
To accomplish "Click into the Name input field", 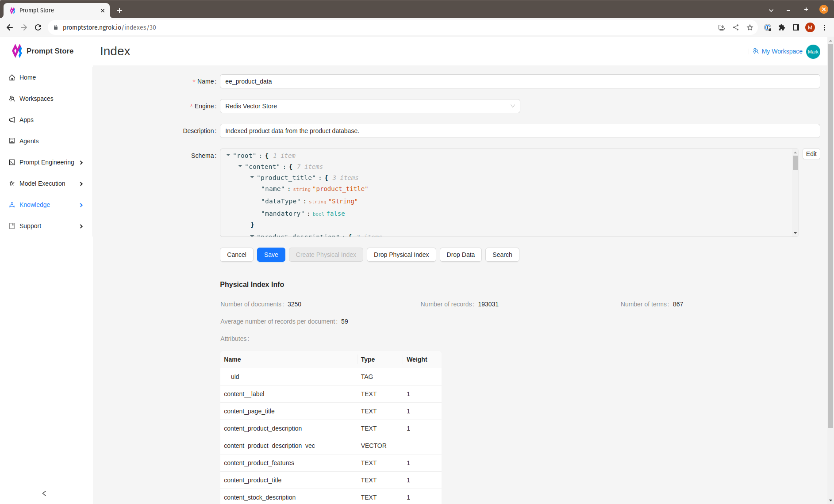I will 520,81.
